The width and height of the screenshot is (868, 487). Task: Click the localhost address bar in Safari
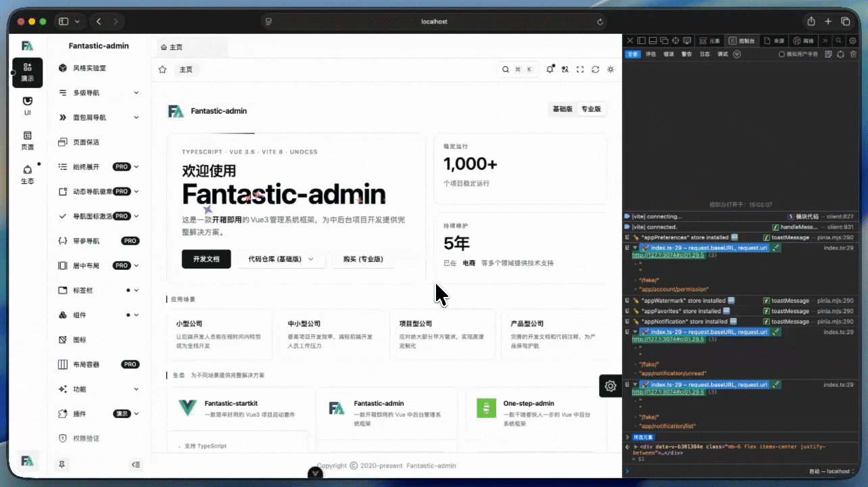click(434, 22)
